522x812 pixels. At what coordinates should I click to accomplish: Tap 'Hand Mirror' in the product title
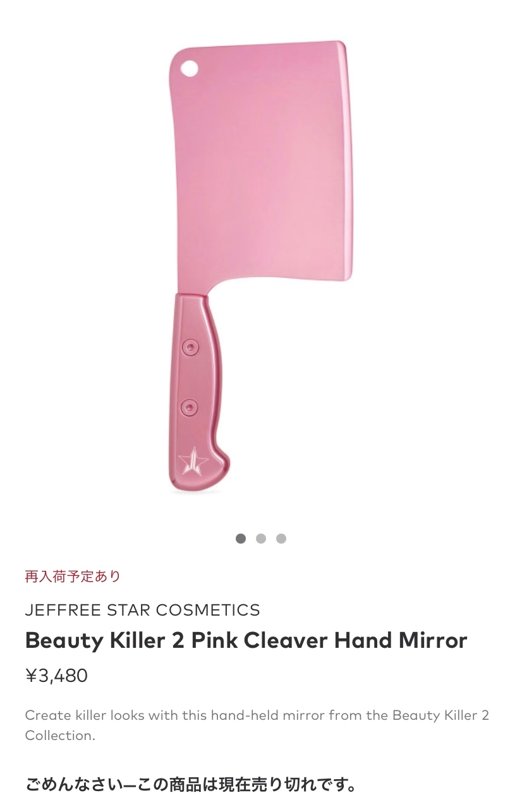point(401,640)
